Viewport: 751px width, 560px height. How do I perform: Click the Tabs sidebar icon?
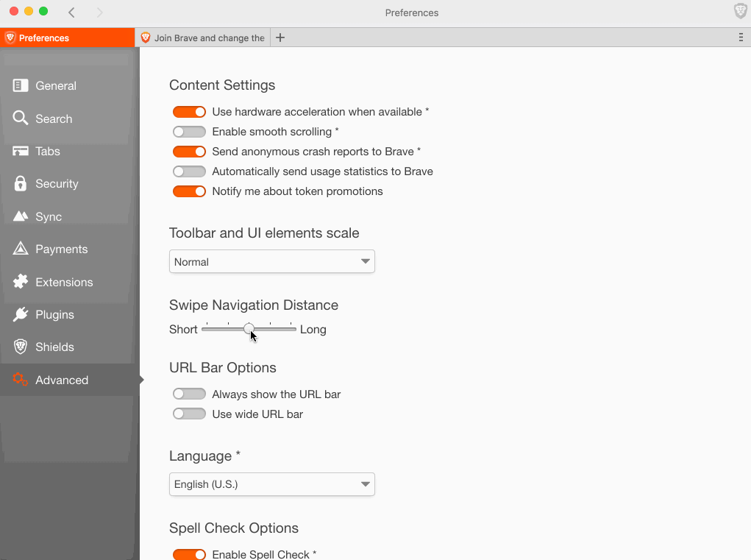(x=20, y=152)
